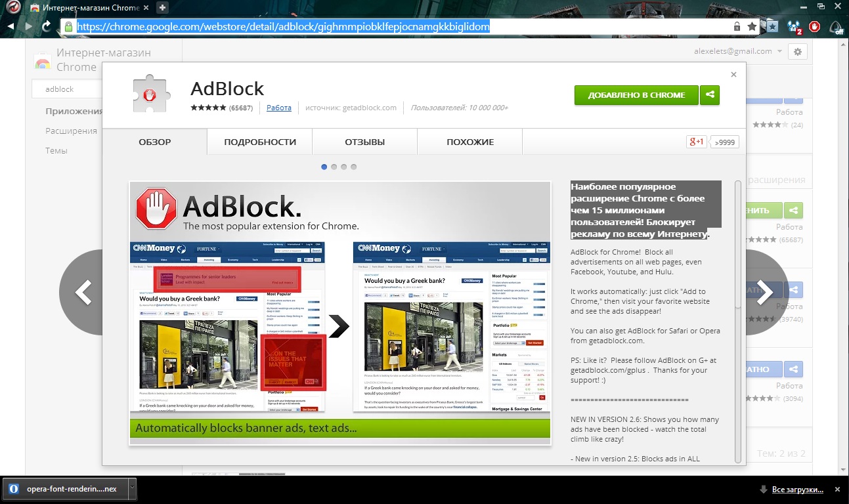Select Расширения in the sidebar
849x504 pixels.
coord(71,131)
